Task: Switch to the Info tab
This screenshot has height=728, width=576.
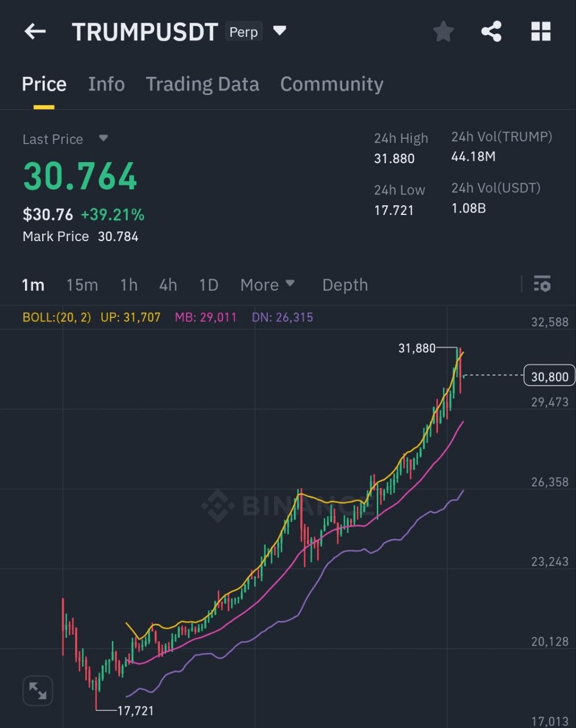Action: click(x=106, y=84)
